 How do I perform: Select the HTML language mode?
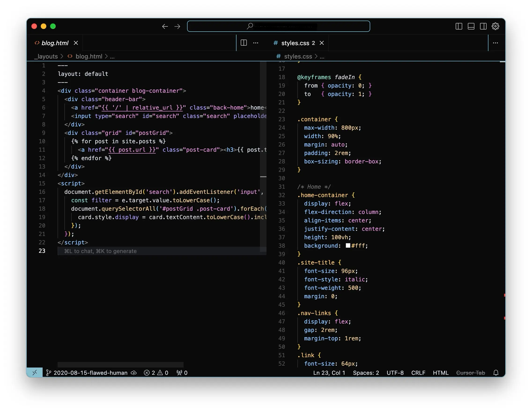click(440, 372)
